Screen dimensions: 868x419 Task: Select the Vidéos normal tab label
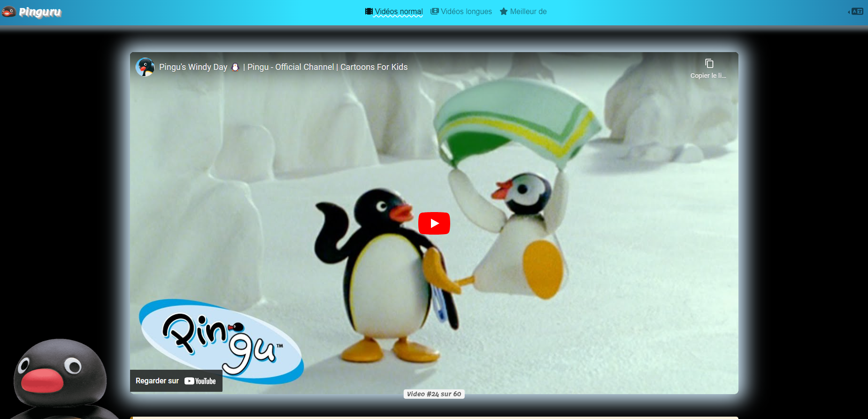[399, 11]
